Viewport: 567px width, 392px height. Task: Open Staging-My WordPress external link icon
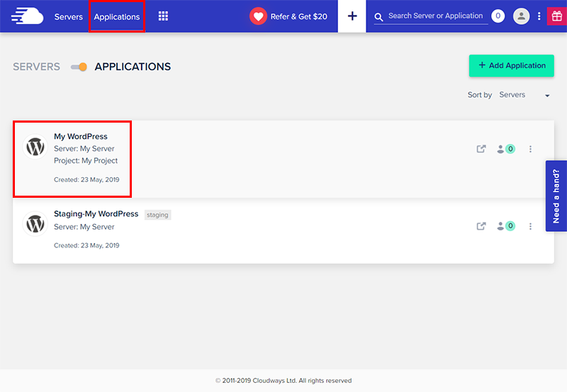481,226
